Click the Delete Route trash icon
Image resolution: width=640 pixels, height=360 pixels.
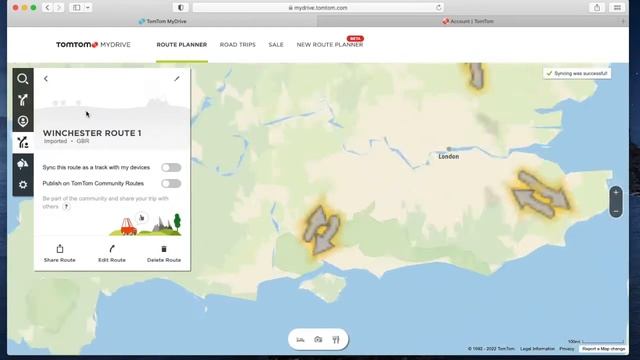click(164, 249)
